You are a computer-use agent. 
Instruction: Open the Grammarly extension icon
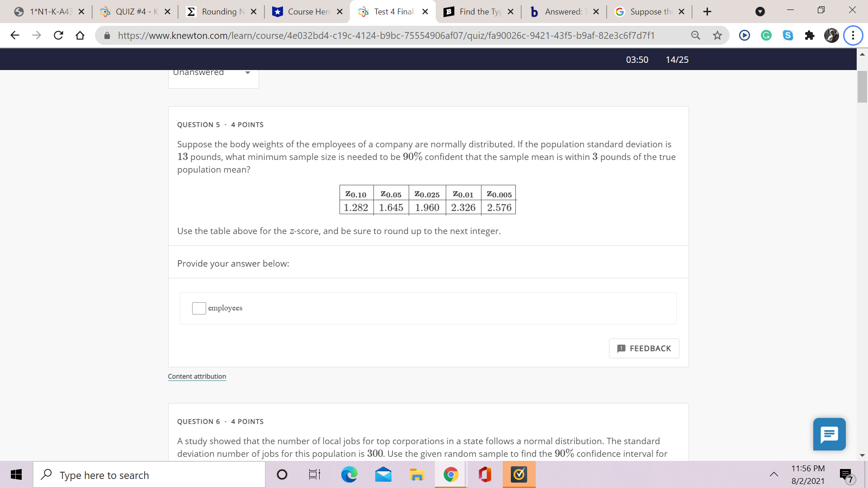[x=766, y=35]
